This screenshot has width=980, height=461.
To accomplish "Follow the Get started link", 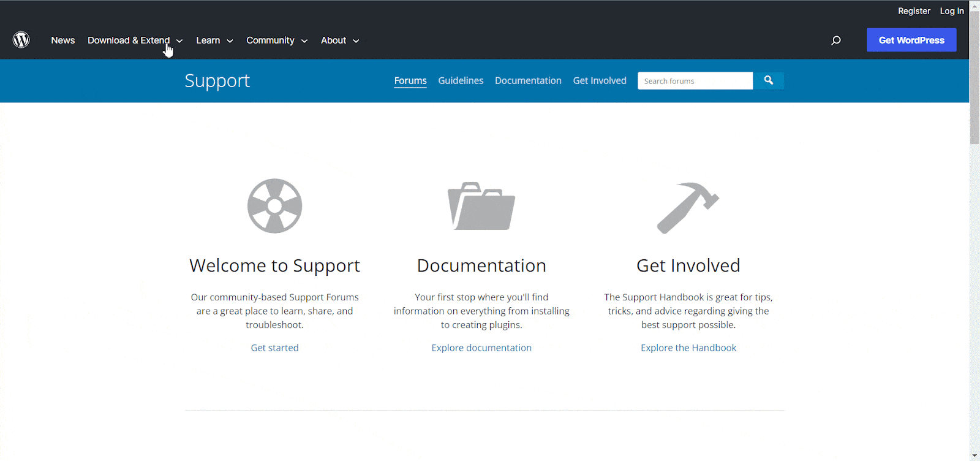I will (274, 348).
